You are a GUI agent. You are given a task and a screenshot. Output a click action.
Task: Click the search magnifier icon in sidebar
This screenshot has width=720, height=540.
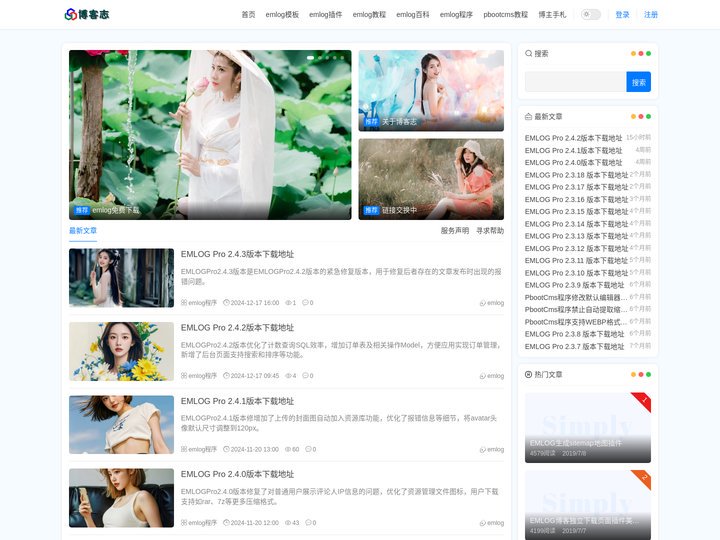click(529, 53)
